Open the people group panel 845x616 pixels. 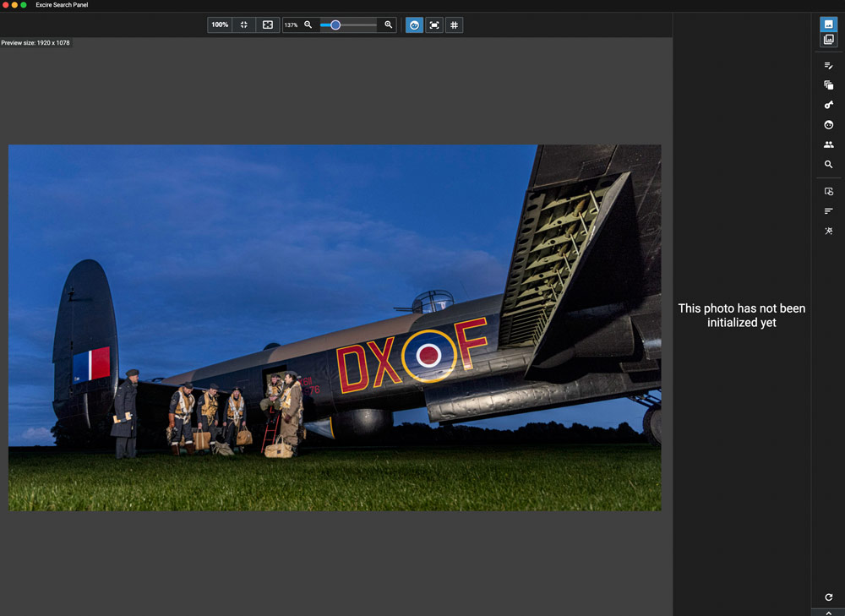(829, 144)
